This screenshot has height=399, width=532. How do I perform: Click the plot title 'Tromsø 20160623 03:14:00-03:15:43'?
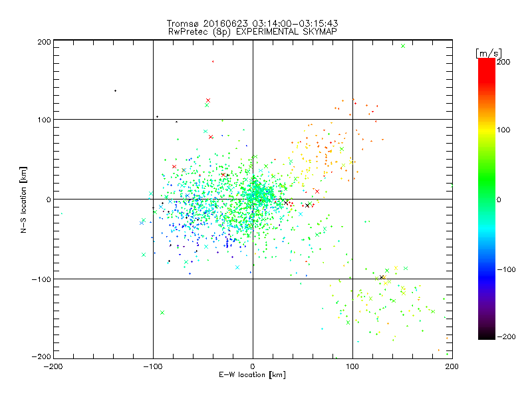click(x=253, y=23)
